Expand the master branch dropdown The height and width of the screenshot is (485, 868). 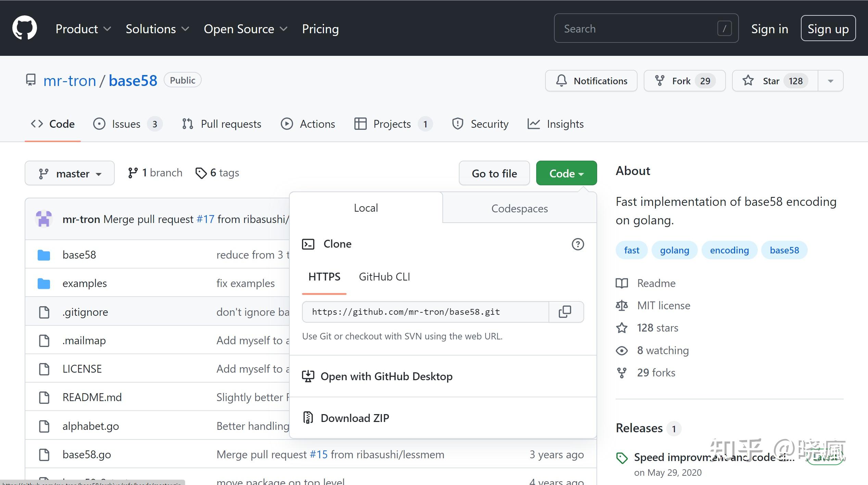tap(70, 173)
